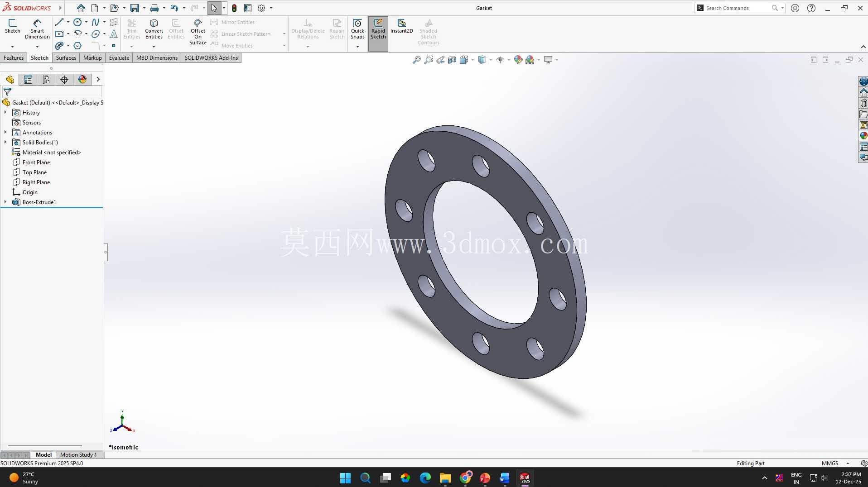
Task: Click the Save icon
Action: pyautogui.click(x=135, y=8)
